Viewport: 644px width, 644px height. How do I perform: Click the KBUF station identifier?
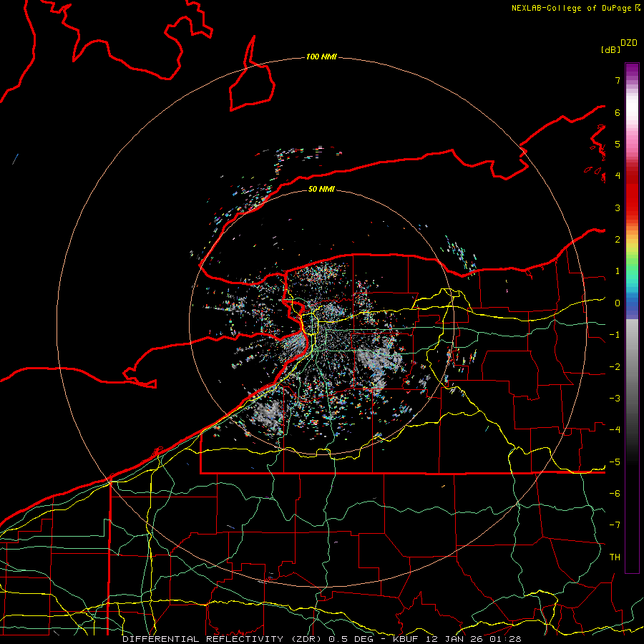click(x=407, y=639)
